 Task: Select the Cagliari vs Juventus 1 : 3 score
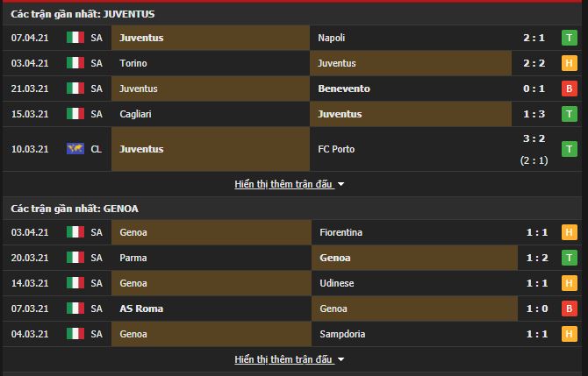(534, 114)
